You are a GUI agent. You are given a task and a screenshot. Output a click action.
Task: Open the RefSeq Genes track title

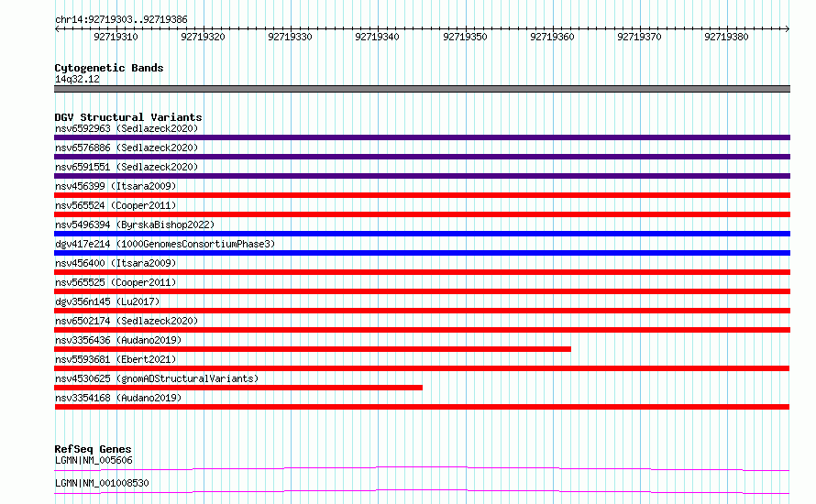94,449
